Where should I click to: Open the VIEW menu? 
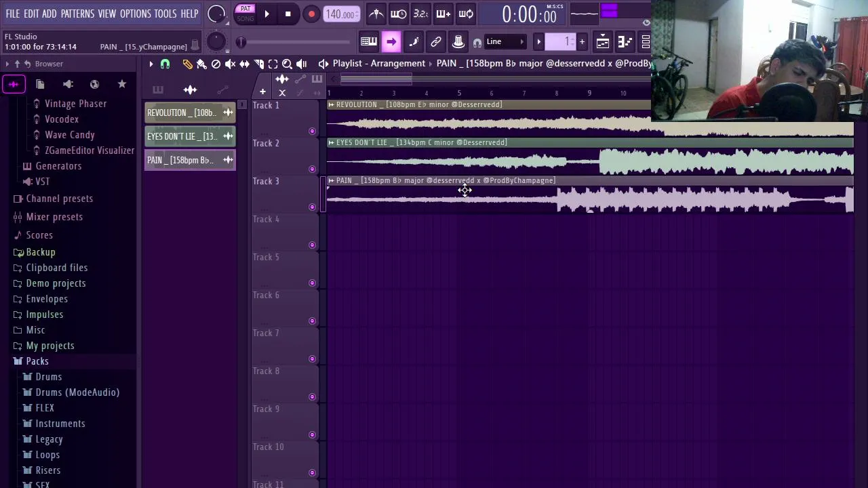pyautogui.click(x=107, y=14)
